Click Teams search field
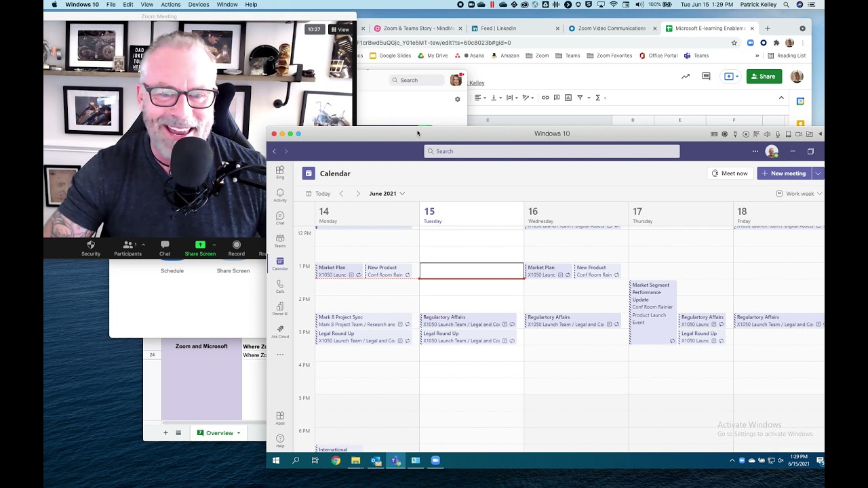Viewport: 868px width, 488px height. [x=551, y=151]
